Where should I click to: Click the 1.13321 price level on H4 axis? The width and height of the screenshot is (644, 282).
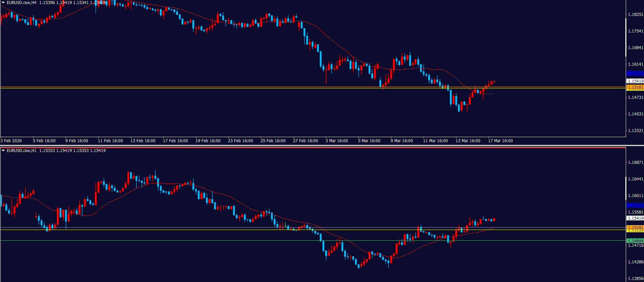[x=635, y=131]
